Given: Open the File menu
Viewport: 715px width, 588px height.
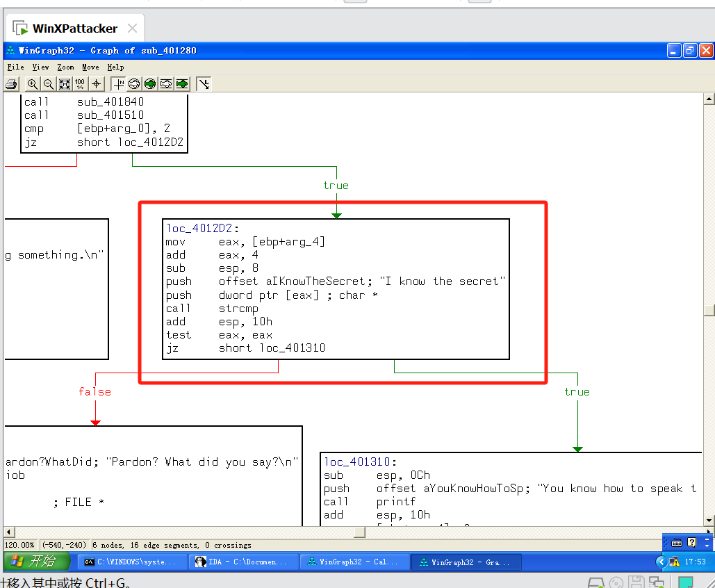Looking at the screenshot, I should [x=15, y=67].
